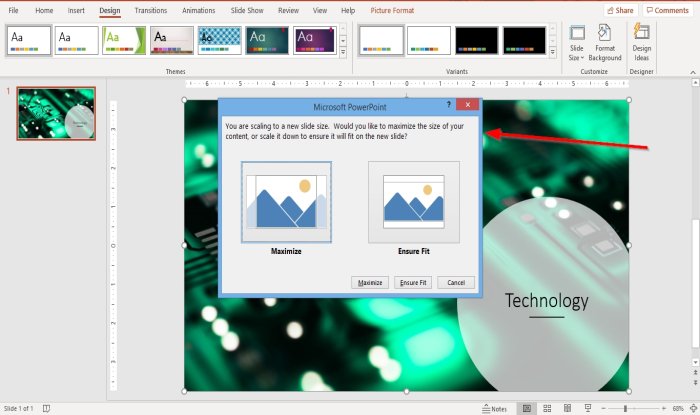This screenshot has width=700, height=415.
Task: Open the Slide Size dropdown
Action: [x=576, y=43]
